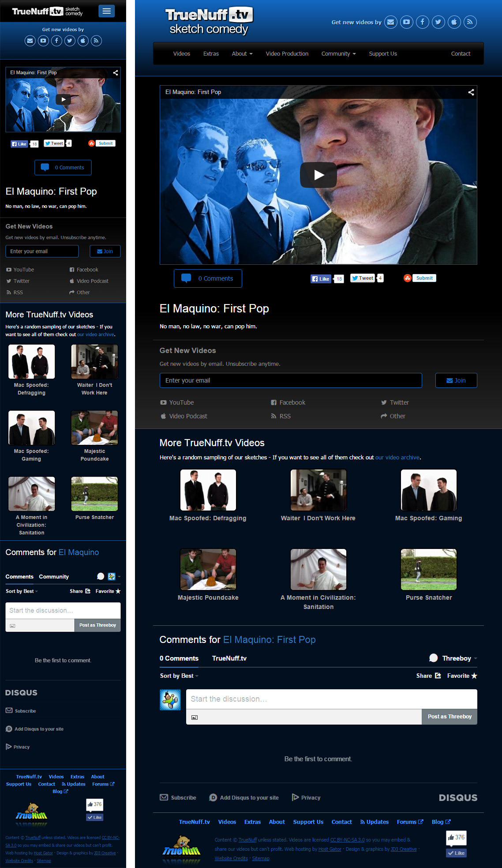This screenshot has height=868, width=502.
Task: Click the Forums link in desktop footer
Action: [410, 822]
